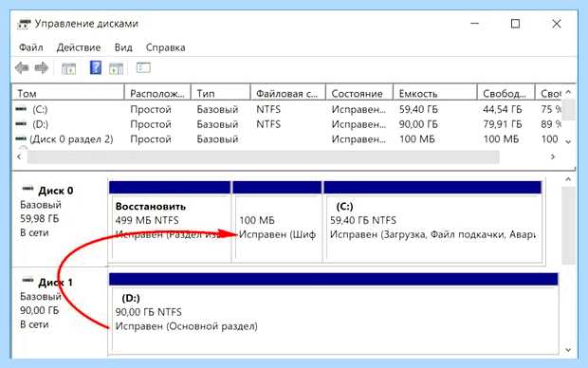The image size is (588, 368).
Task: Open the Файл menu
Action: pos(30,47)
